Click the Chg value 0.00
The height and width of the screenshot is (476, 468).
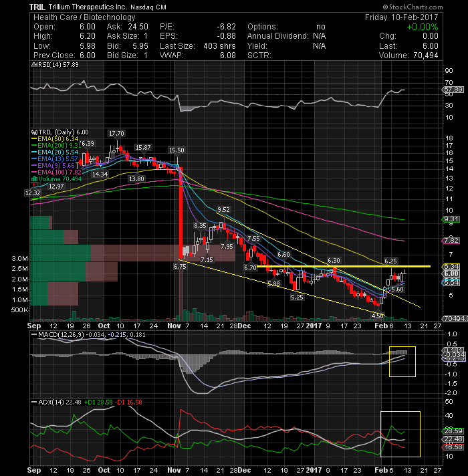pyautogui.click(x=431, y=36)
